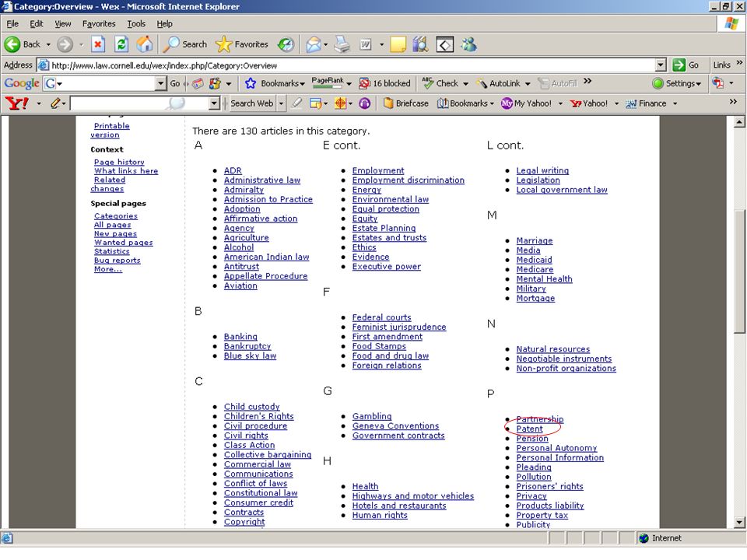
Task: Click Printable version sidebar link
Action: click(x=110, y=130)
